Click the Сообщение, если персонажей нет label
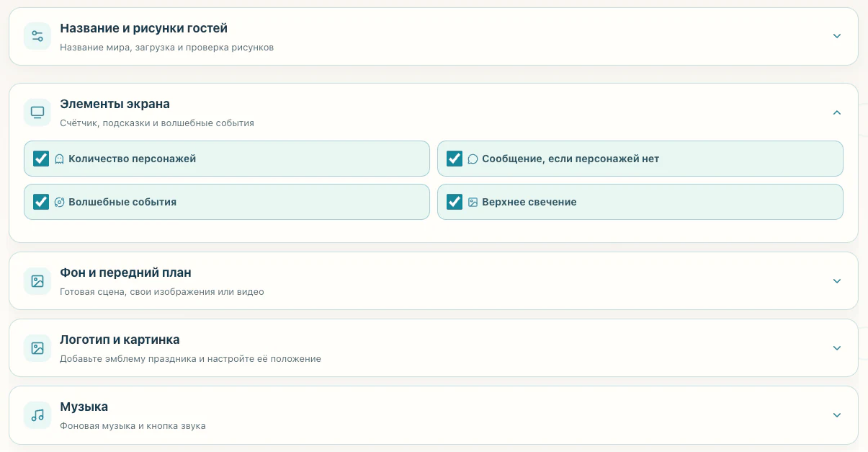 (571, 159)
